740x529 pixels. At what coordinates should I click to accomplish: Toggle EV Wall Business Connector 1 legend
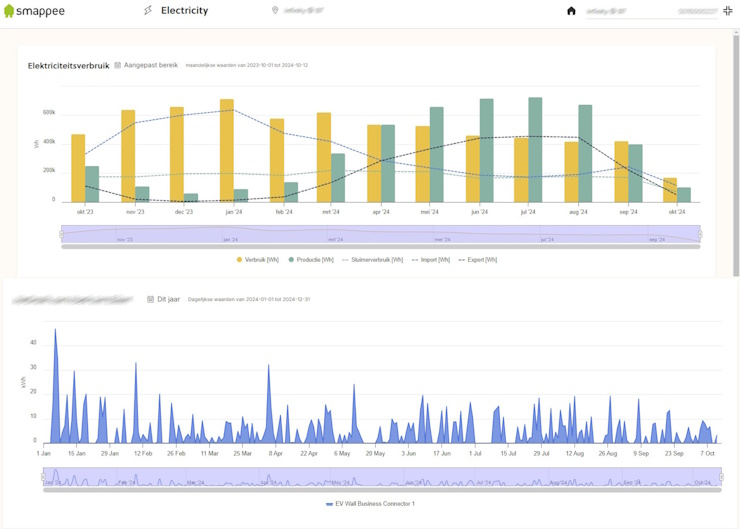click(x=370, y=504)
